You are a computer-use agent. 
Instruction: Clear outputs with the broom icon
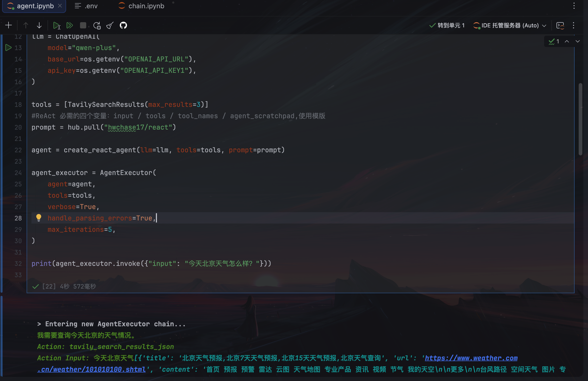click(110, 25)
